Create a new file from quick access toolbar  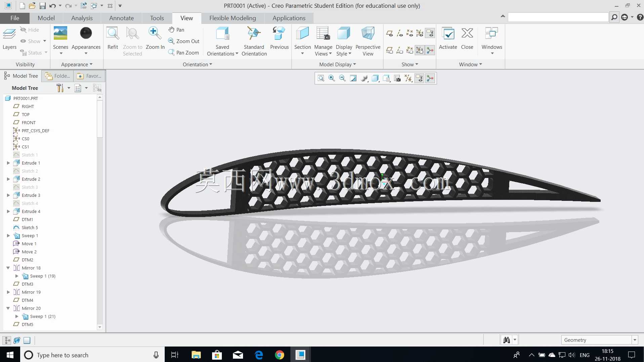tap(22, 6)
